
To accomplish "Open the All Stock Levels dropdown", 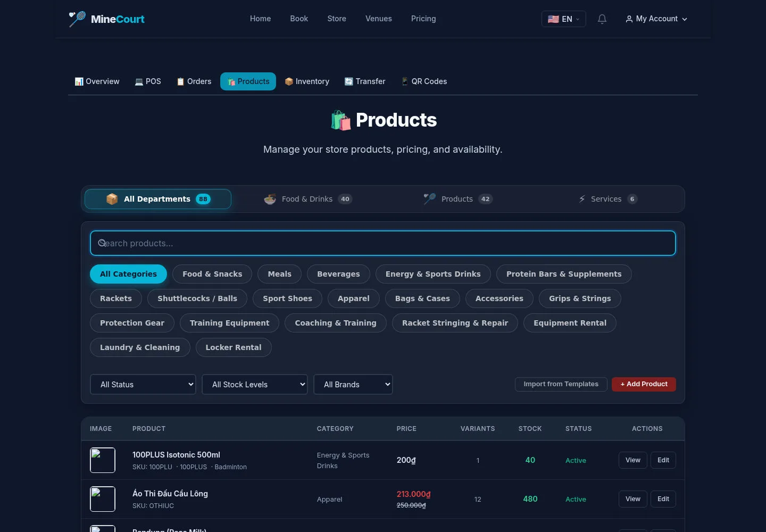I will [x=255, y=385].
